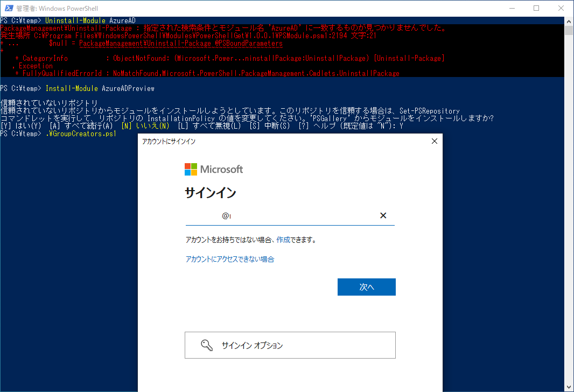Maximize the PowerShell window
Screen dimensions: 574x392
pyautogui.click(x=536, y=8)
